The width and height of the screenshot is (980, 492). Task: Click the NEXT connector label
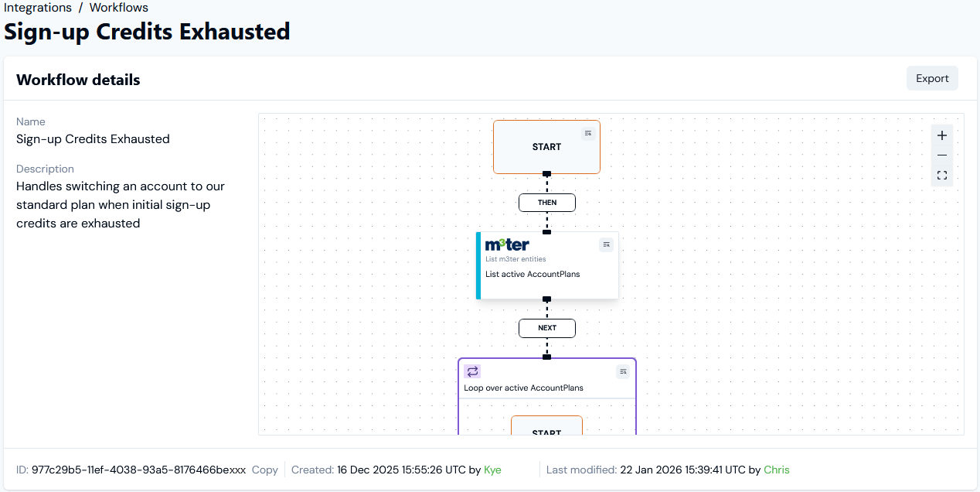[x=547, y=328]
